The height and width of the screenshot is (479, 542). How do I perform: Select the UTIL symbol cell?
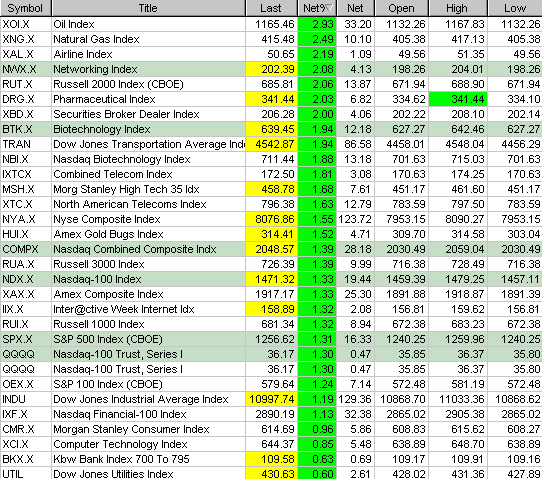pos(26,473)
